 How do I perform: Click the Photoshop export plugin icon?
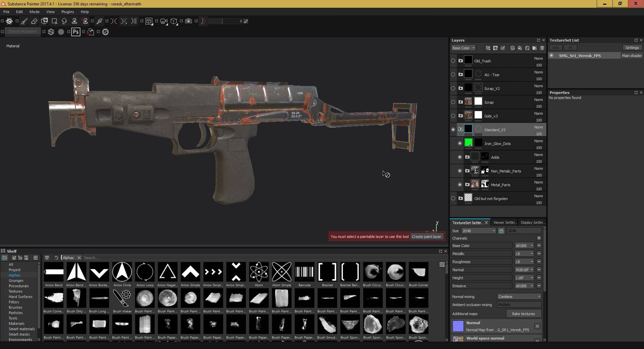pos(76,32)
